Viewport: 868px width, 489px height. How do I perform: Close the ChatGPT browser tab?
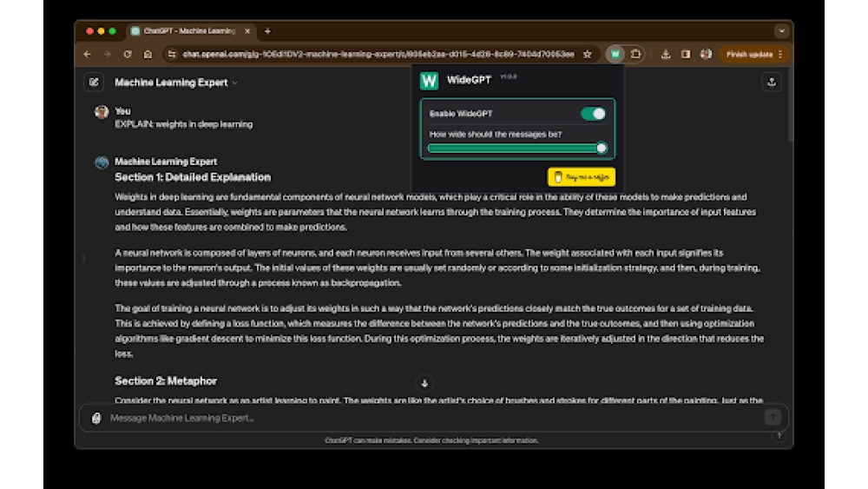[247, 31]
